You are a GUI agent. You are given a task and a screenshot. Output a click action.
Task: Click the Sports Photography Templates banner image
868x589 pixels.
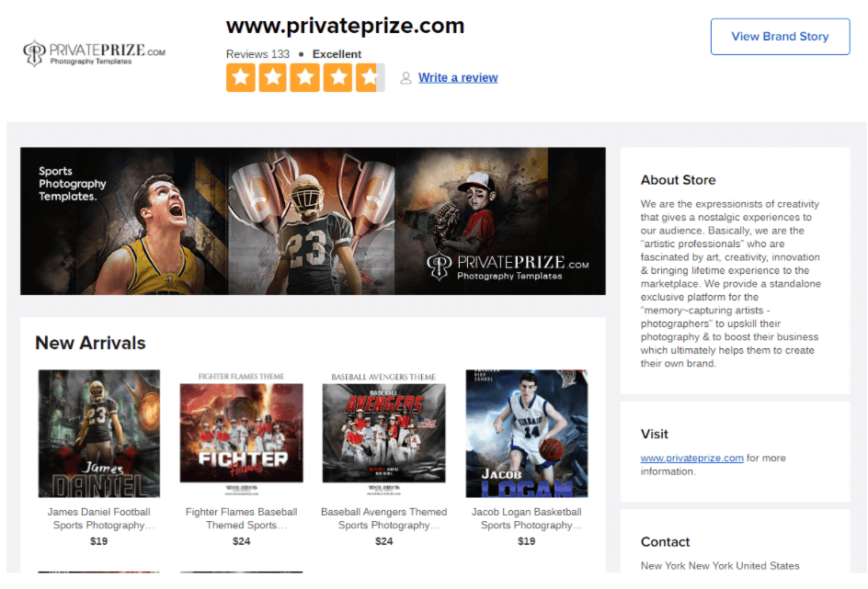pyautogui.click(x=313, y=221)
